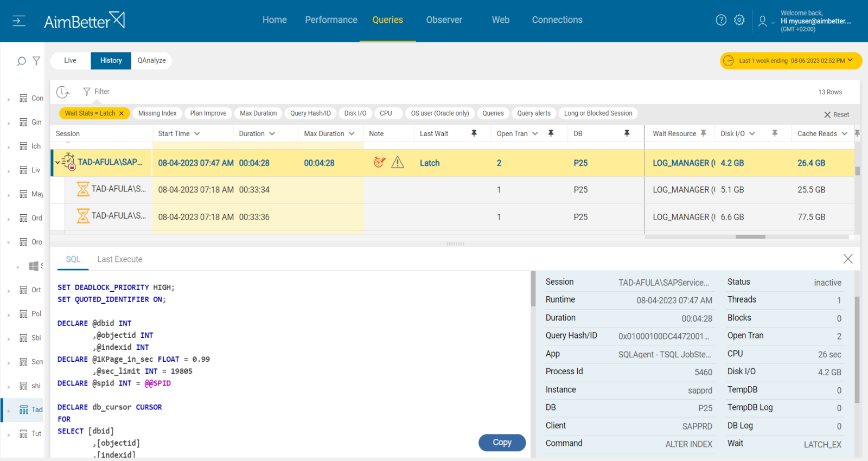868x461 pixels.
Task: Click the Tad server icon in sidebar
Action: click(x=24, y=409)
